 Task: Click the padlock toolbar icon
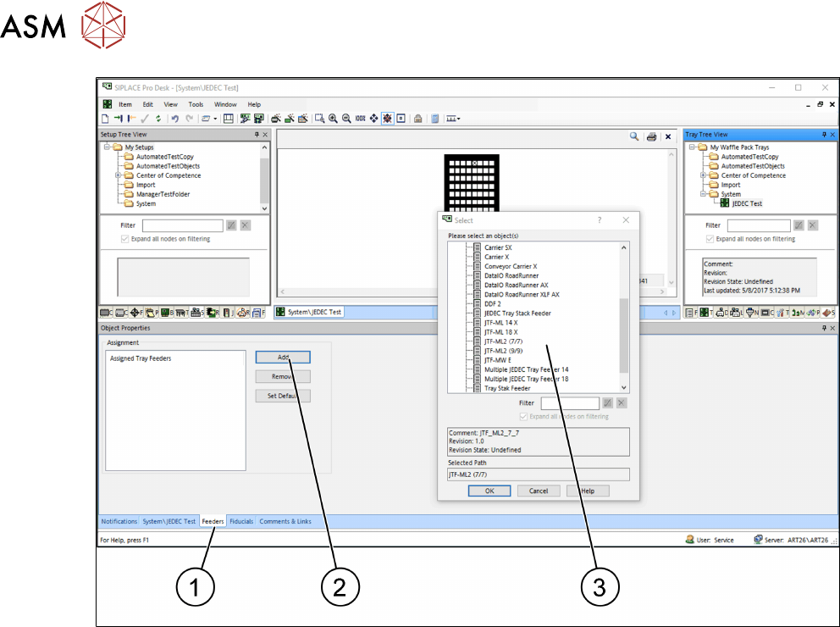coord(417,119)
